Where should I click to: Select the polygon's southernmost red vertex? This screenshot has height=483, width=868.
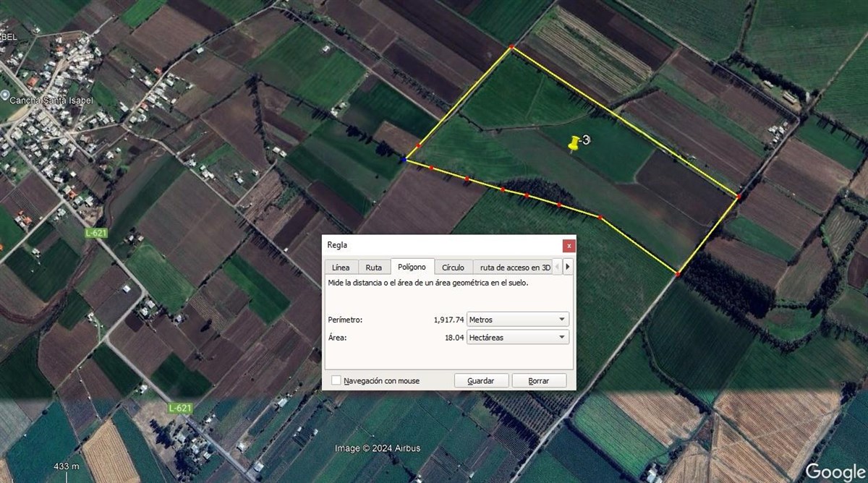[x=678, y=274]
